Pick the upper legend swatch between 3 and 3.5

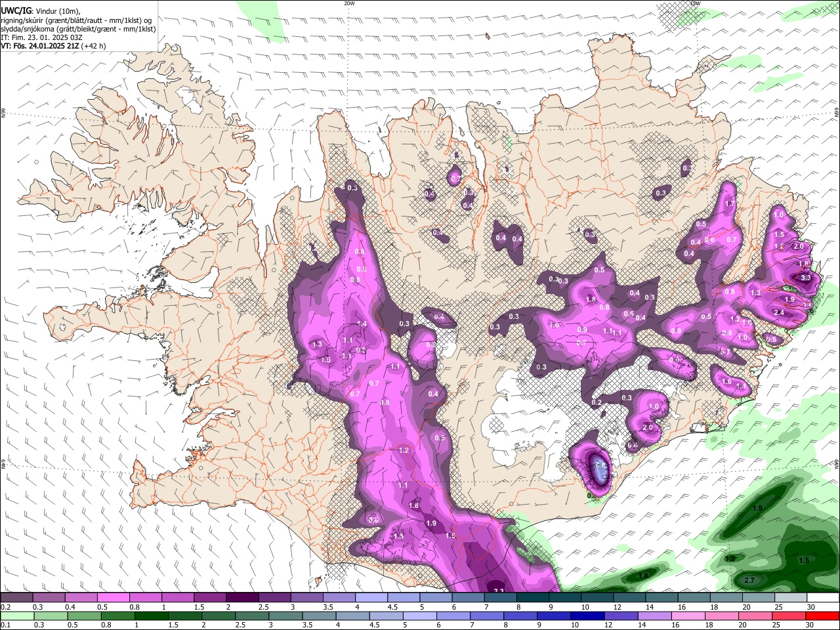point(306,597)
